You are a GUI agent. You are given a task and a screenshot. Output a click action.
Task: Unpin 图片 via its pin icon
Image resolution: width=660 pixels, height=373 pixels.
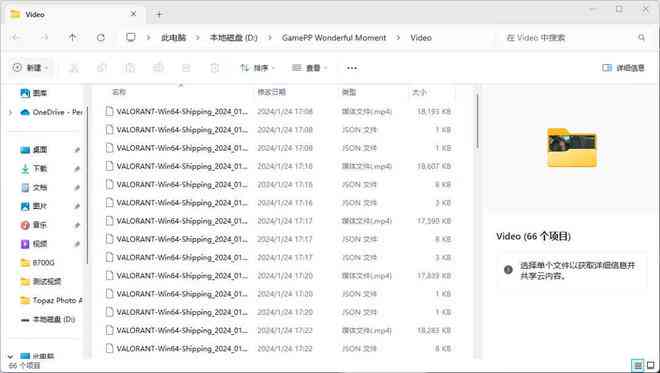pos(77,206)
